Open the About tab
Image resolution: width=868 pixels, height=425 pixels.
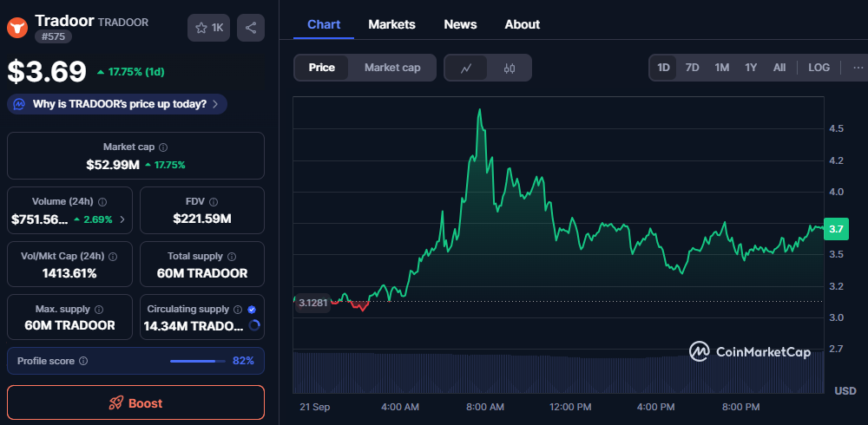coord(522,24)
